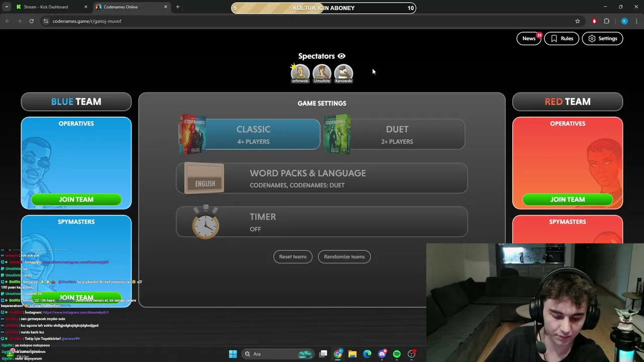Click the Spymasters label on Red Team
644x362 pixels.
click(568, 222)
